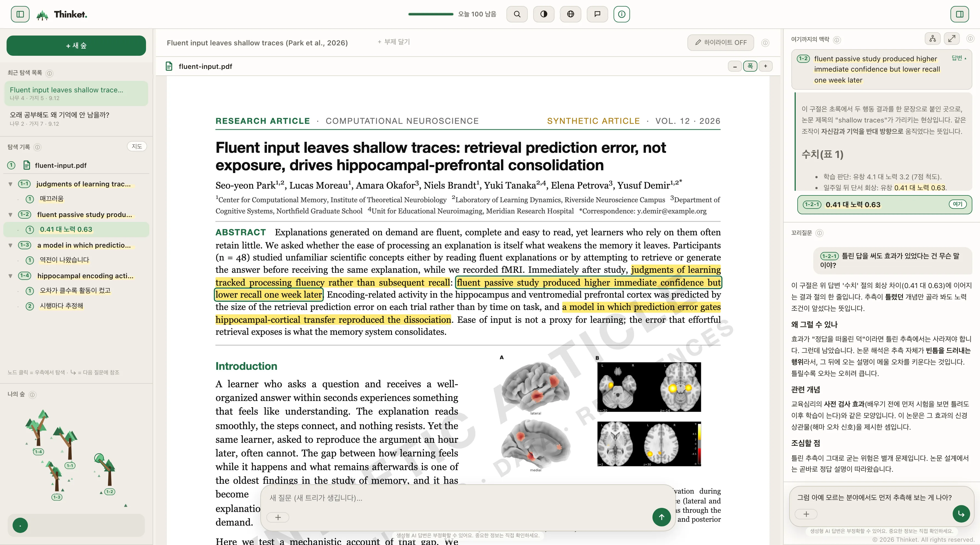Click highlighted 0.41 대 노력 0.63 in answer
Image resolution: width=980 pixels, height=545 pixels.
coord(920,187)
